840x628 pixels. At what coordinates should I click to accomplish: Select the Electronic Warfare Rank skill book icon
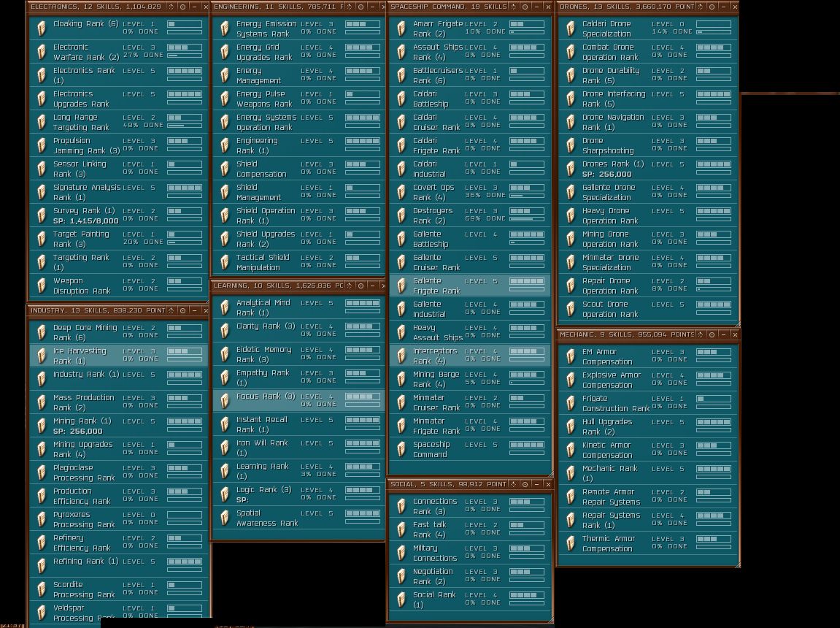42,52
